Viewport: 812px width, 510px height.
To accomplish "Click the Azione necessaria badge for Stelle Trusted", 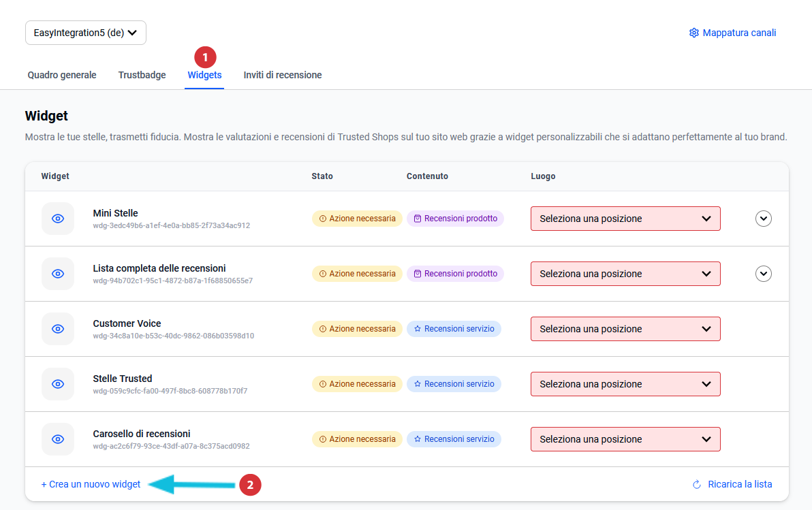I will (357, 384).
